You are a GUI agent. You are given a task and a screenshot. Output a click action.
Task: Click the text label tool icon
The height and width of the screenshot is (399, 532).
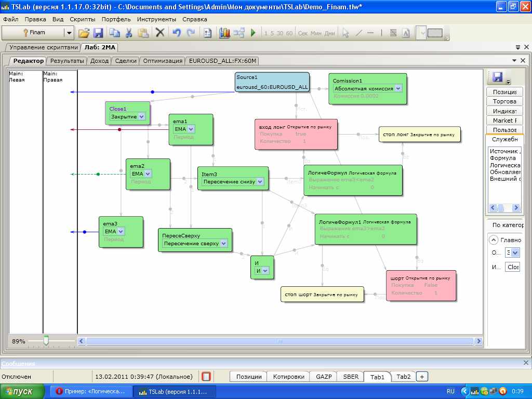pyautogui.click(x=406, y=33)
